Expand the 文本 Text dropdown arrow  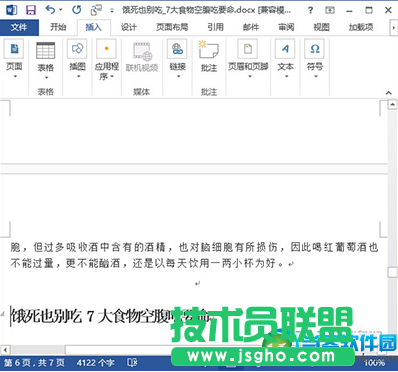pyautogui.click(x=287, y=77)
